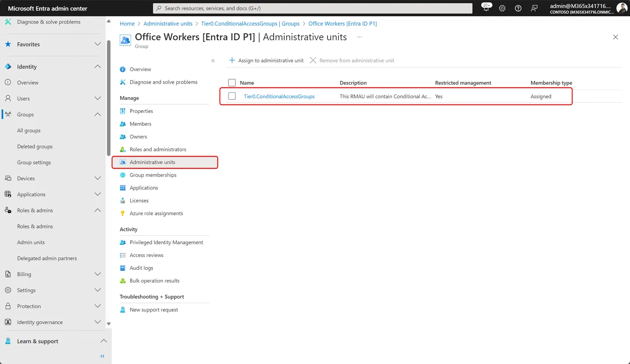Screen dimensions: 630x364
Task: Collapse left navigation with bottom double chevron
Action: tap(102, 356)
